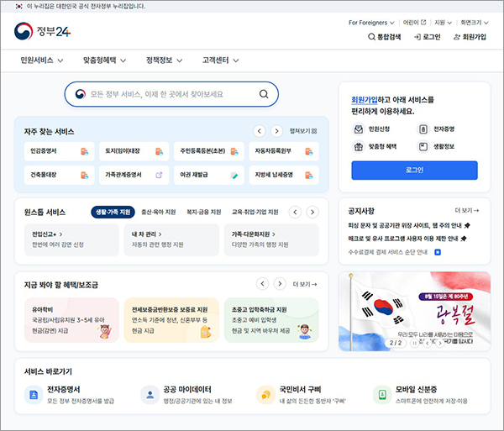The width and height of the screenshot is (504, 431).
Task: Show next 혜택/보조금 cards
Action: click(280, 284)
